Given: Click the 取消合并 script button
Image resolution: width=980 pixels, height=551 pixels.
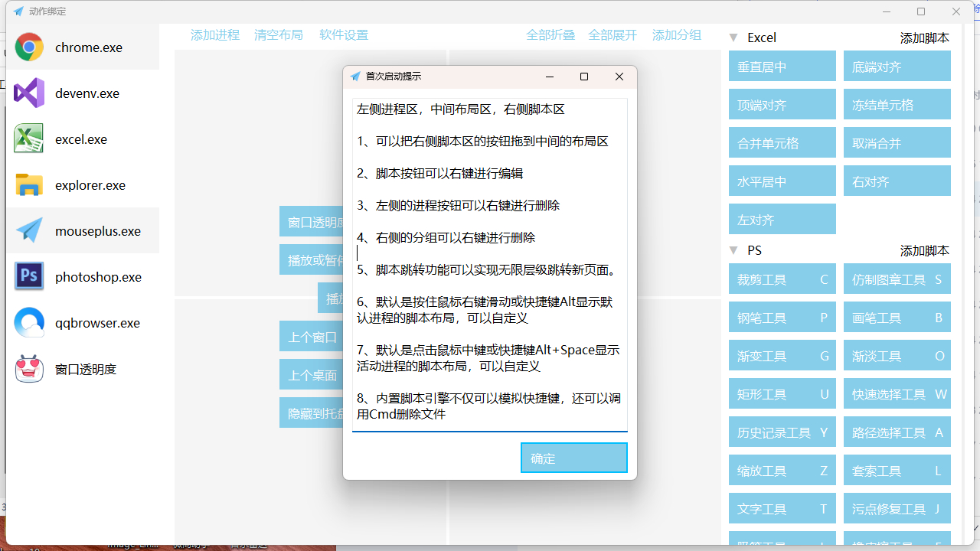Looking at the screenshot, I should point(897,143).
